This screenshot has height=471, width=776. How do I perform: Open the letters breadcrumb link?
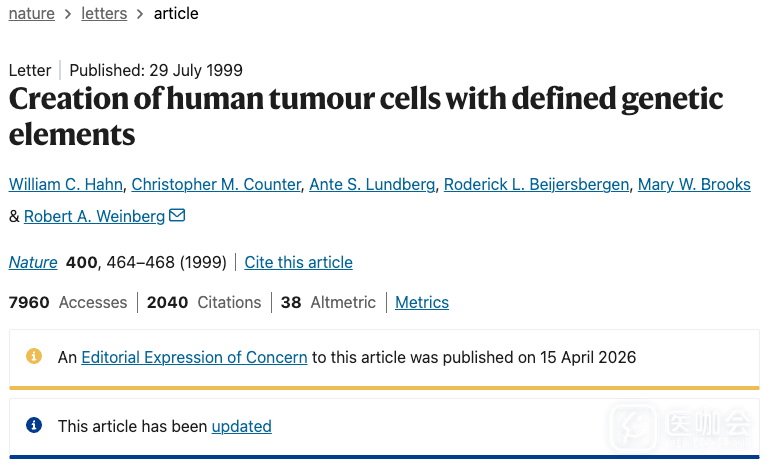pyautogui.click(x=104, y=14)
